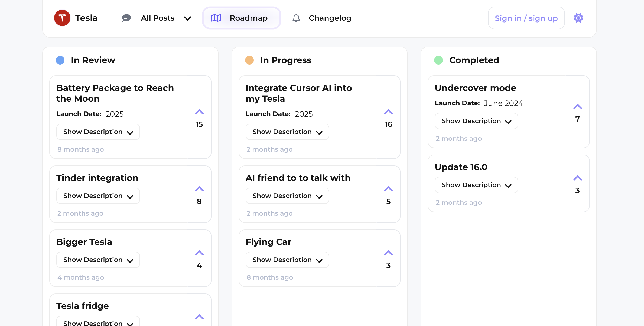
Task: Click the bell icon next to Changelog
Action: 296,18
